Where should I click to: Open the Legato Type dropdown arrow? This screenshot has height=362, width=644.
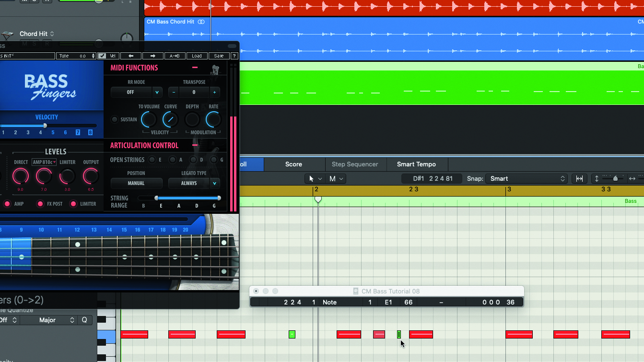[x=214, y=183]
